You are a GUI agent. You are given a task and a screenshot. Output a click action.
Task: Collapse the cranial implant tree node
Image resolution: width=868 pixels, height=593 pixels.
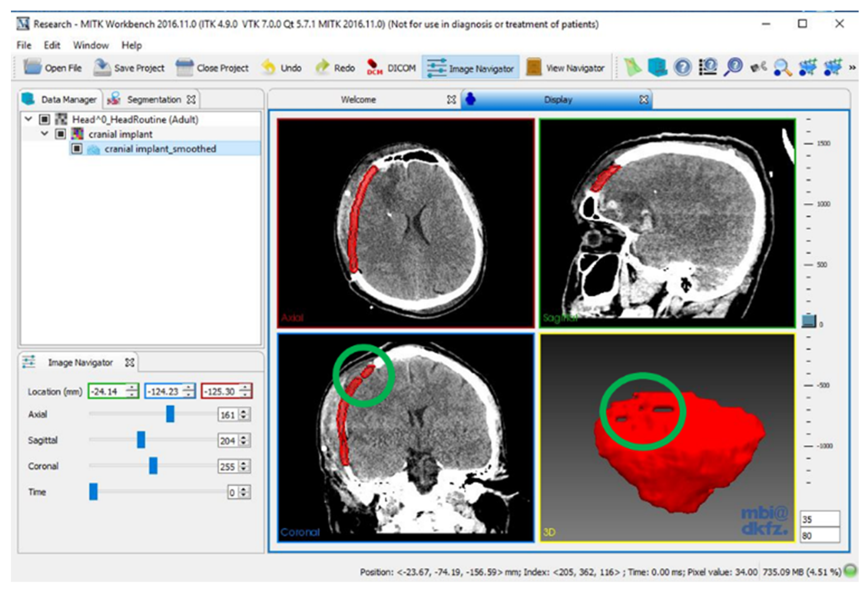44,133
